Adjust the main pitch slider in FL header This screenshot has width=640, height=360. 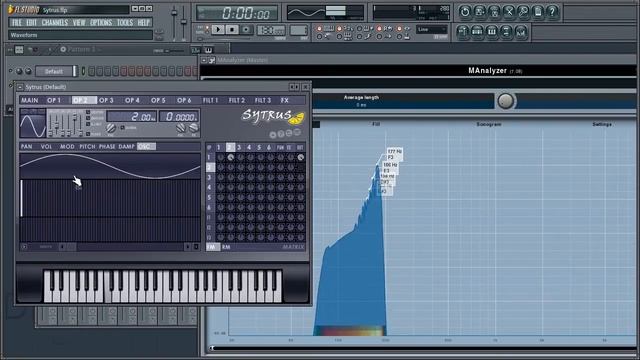coord(184,24)
